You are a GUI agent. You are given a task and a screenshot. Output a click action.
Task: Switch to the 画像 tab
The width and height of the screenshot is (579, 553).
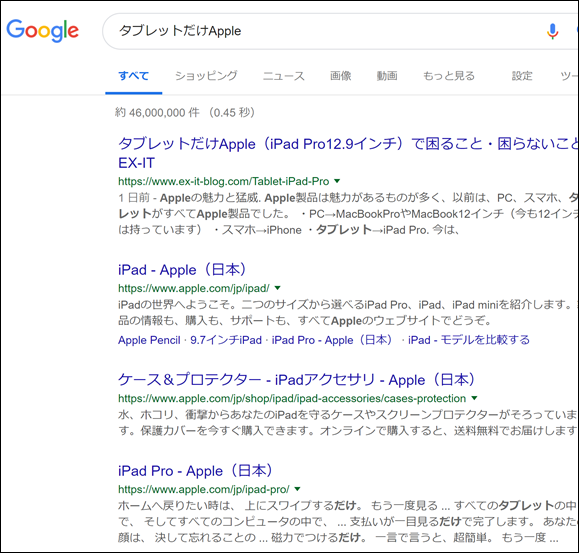click(x=340, y=76)
